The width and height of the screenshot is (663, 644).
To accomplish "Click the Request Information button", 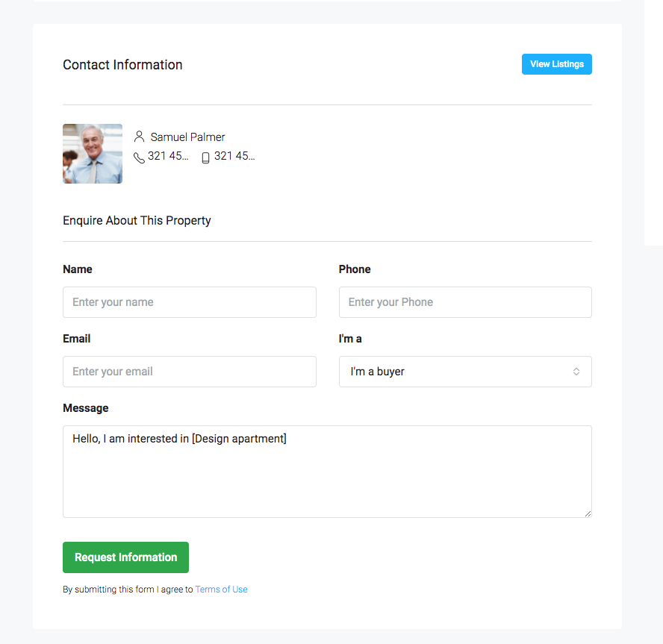I will click(x=125, y=557).
